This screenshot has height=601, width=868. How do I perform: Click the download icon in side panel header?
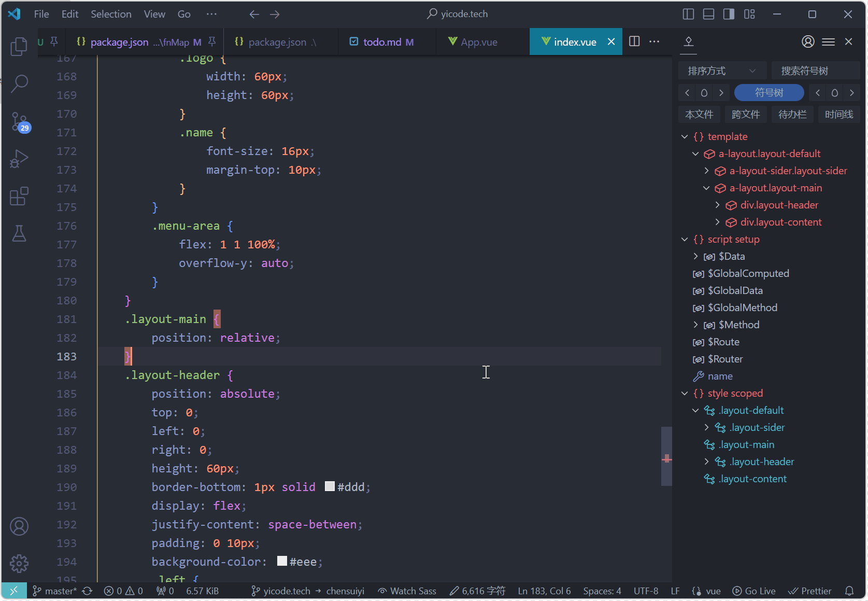pyautogui.click(x=689, y=41)
